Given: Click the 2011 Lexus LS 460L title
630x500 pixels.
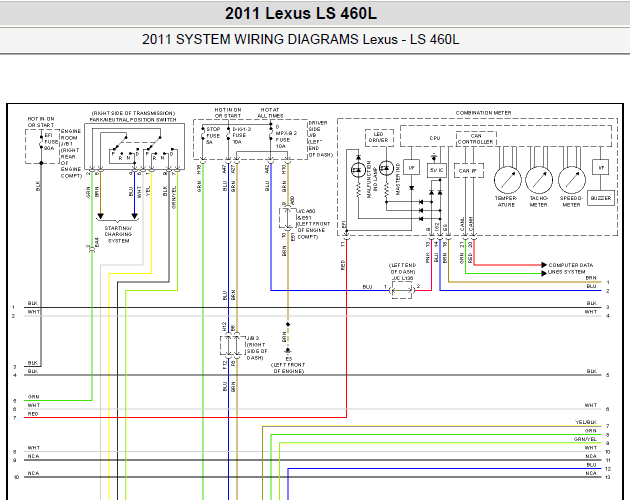Looking at the screenshot, I should tap(301, 14).
